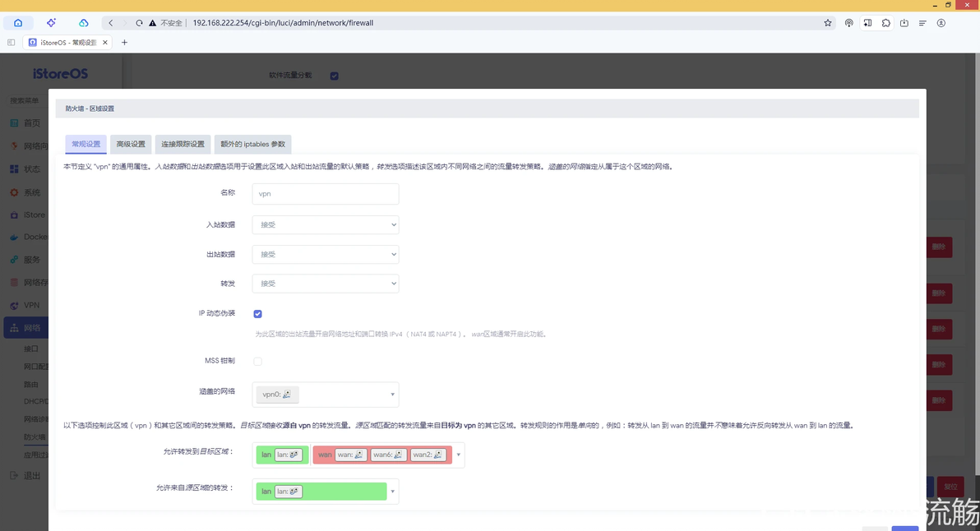Switch to the 高级设置 tab
Screen dimensions: 980x531
tap(131, 145)
